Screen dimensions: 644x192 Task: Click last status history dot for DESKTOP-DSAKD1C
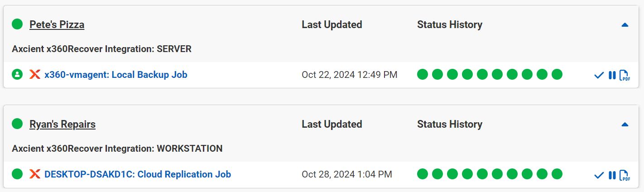(x=557, y=174)
